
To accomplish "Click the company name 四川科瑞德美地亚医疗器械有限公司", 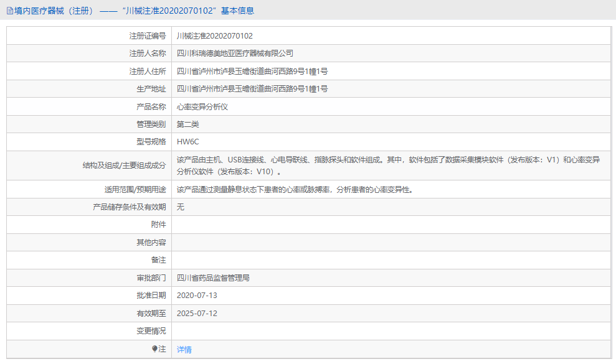I will (x=240, y=54).
